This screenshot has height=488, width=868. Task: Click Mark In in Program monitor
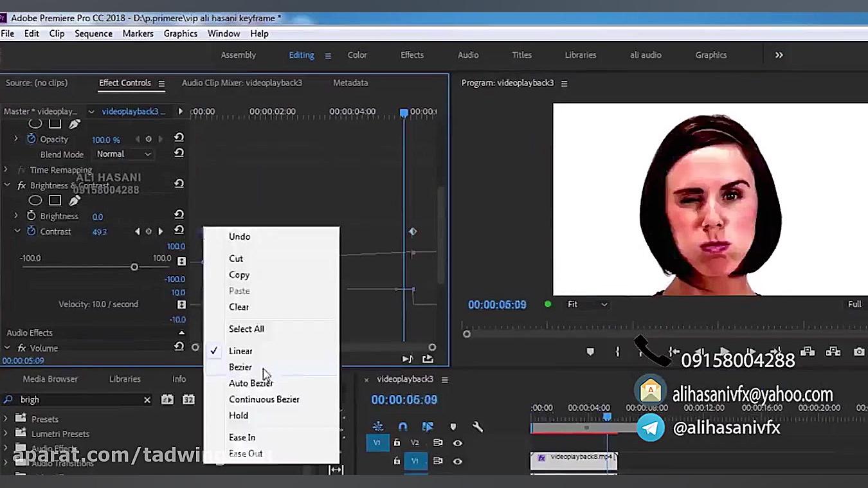coord(617,352)
